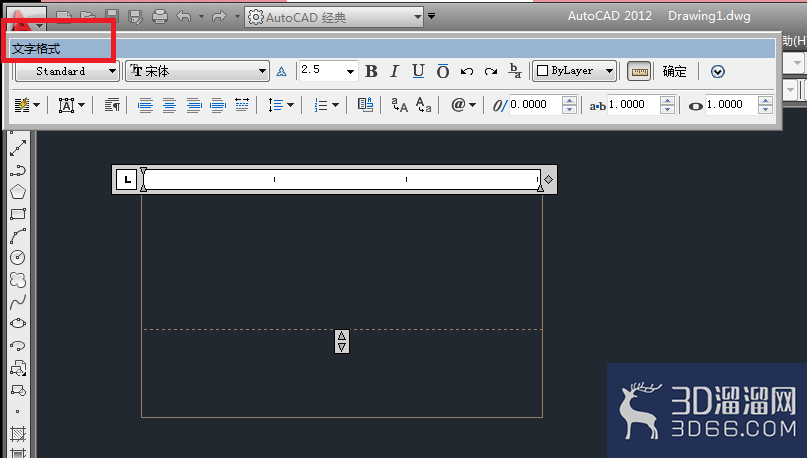This screenshot has width=807, height=458.
Task: Toggle Underline text formatting
Action: coord(418,71)
